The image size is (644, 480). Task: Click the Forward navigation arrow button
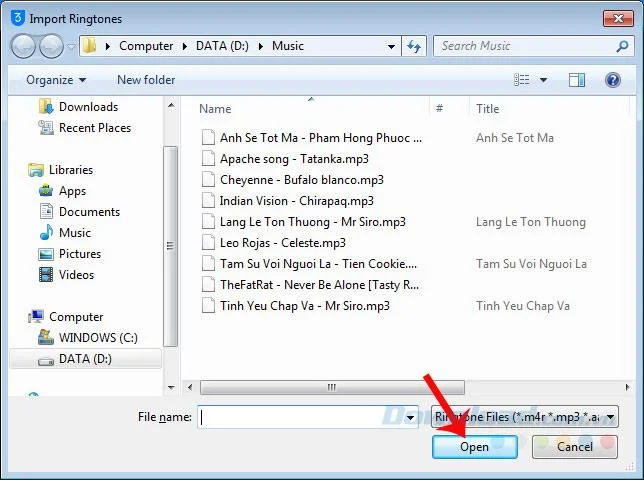pos(51,46)
